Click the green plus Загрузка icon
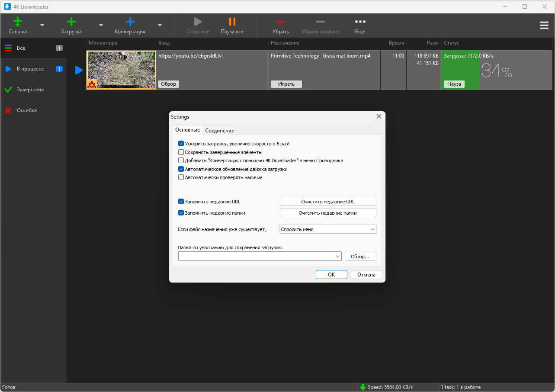555x392 pixels. pyautogui.click(x=71, y=22)
